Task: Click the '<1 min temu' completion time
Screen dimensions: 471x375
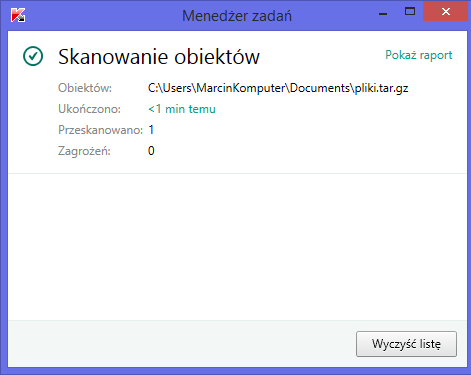Action: [x=182, y=109]
